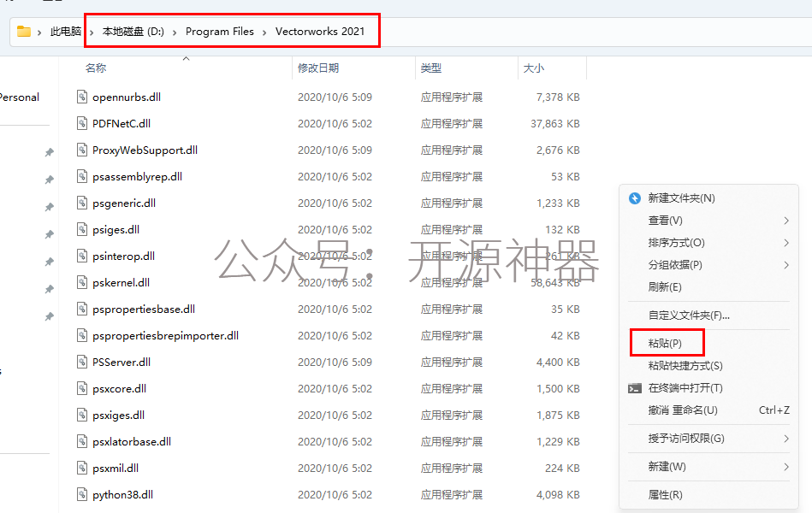Click the folder icon in address bar
Viewport: 812px width, 513px height.
click(24, 32)
